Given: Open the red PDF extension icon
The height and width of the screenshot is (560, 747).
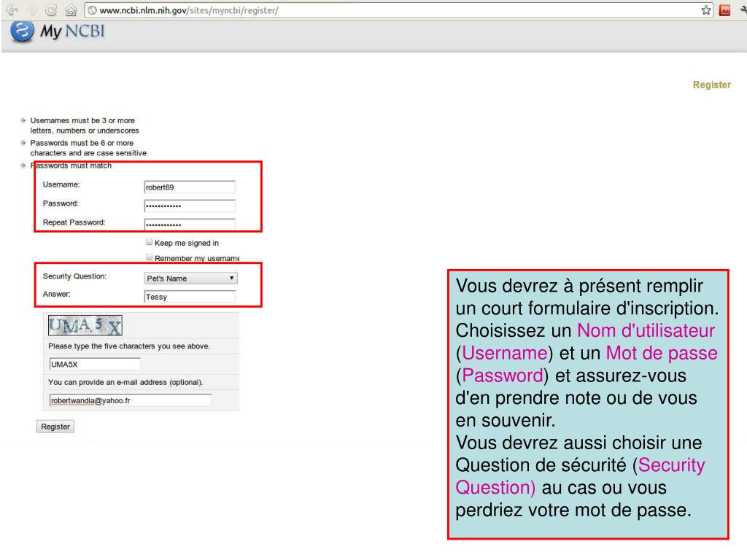Looking at the screenshot, I should point(724,10).
